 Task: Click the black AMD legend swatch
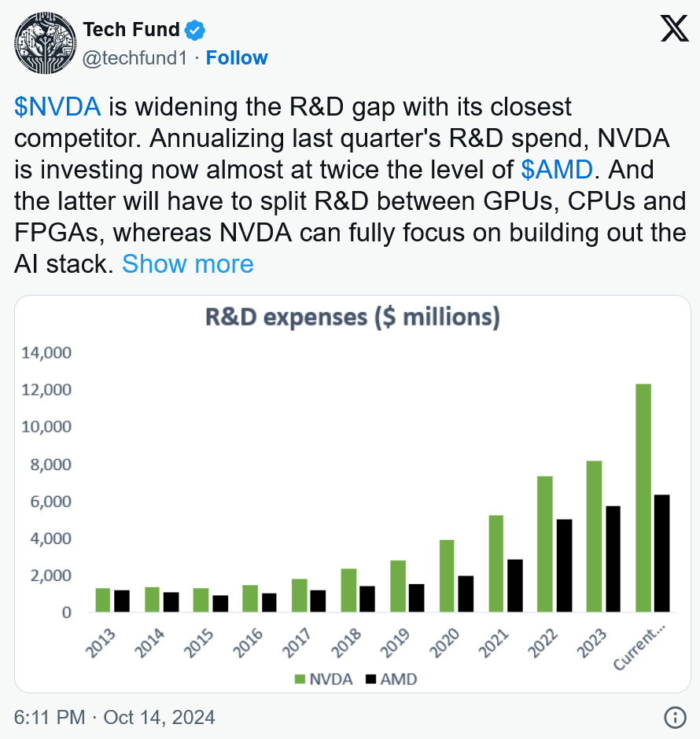371,679
